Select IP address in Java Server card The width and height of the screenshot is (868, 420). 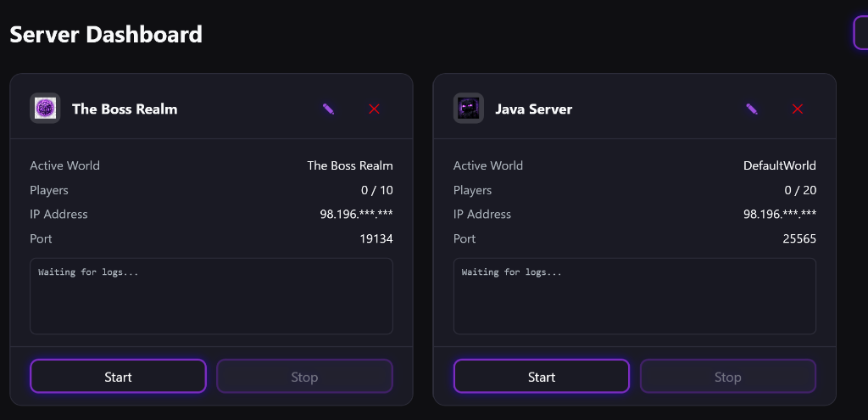point(780,215)
